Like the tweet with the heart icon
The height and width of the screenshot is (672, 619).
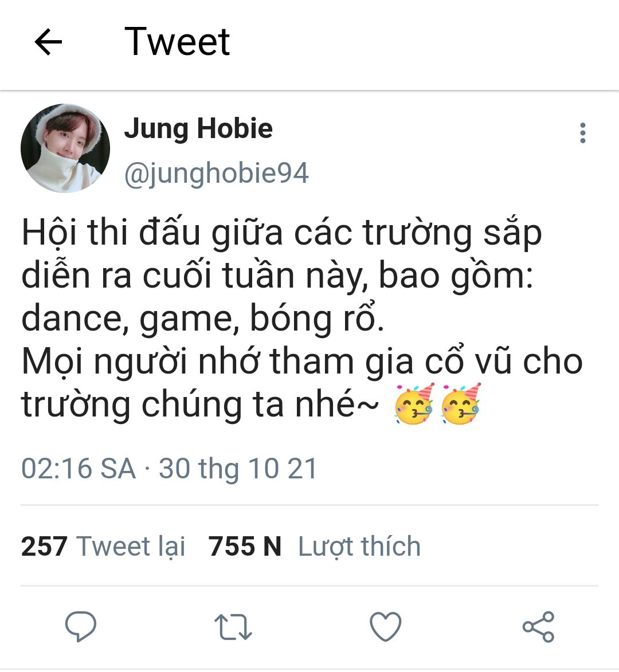click(385, 626)
